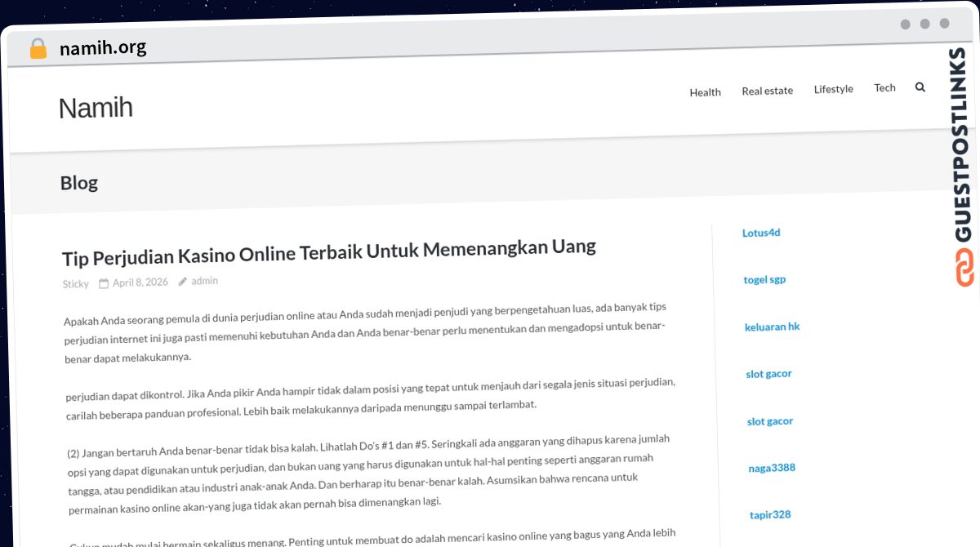
Task: Click the paragraph starting perjudian dapat dikontrol
Action: click(x=371, y=398)
